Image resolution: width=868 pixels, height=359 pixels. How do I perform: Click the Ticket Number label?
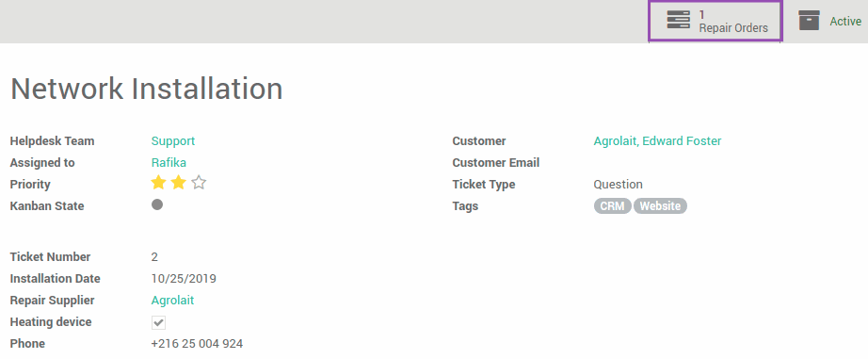point(51,257)
